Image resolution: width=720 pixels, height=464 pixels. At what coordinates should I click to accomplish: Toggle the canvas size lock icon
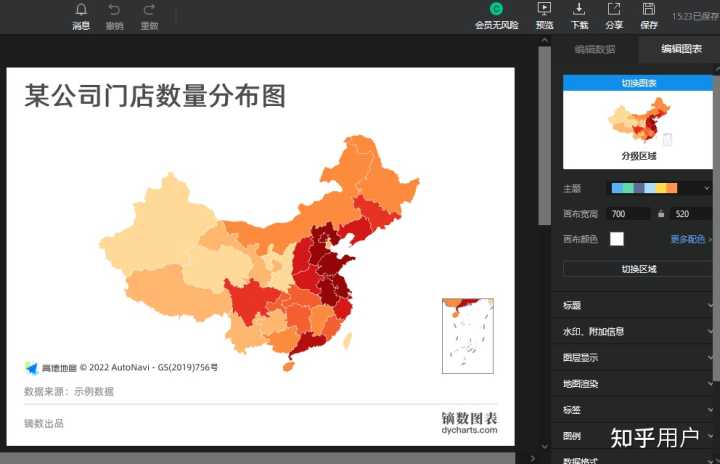coord(661,214)
